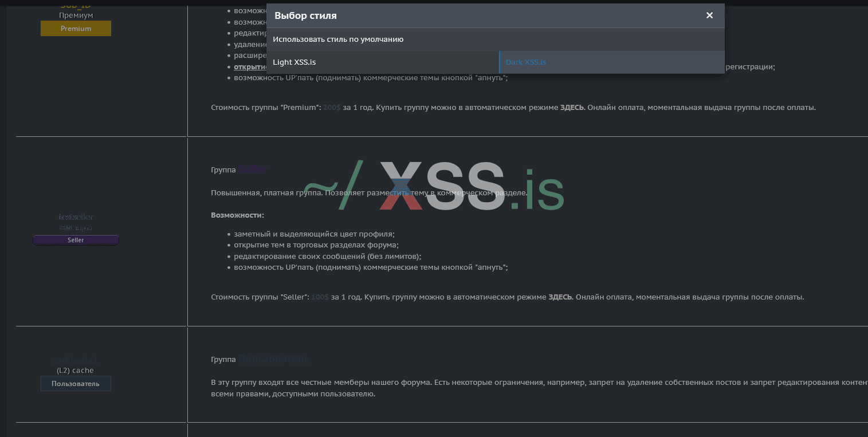The image size is (868, 437).
Task: Click the Пользователь user badge
Action: [x=76, y=384]
